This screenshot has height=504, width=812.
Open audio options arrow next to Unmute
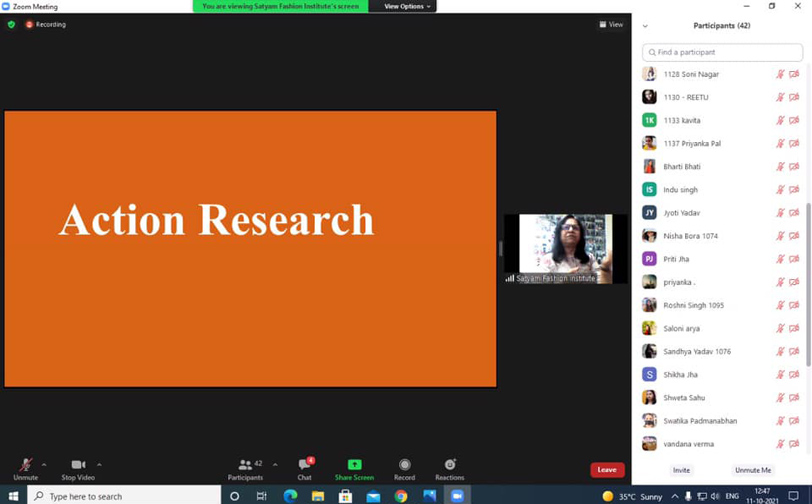pos(44,464)
